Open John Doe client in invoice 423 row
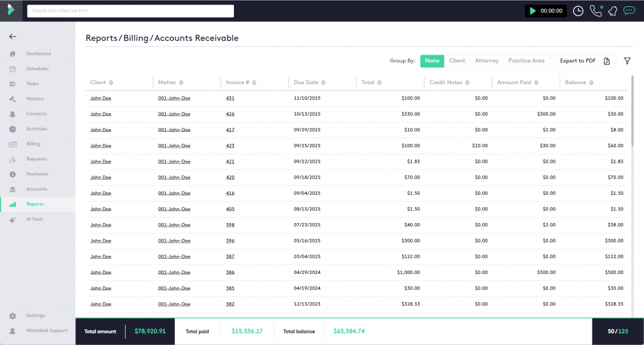This screenshot has height=345, width=644. 101,146
